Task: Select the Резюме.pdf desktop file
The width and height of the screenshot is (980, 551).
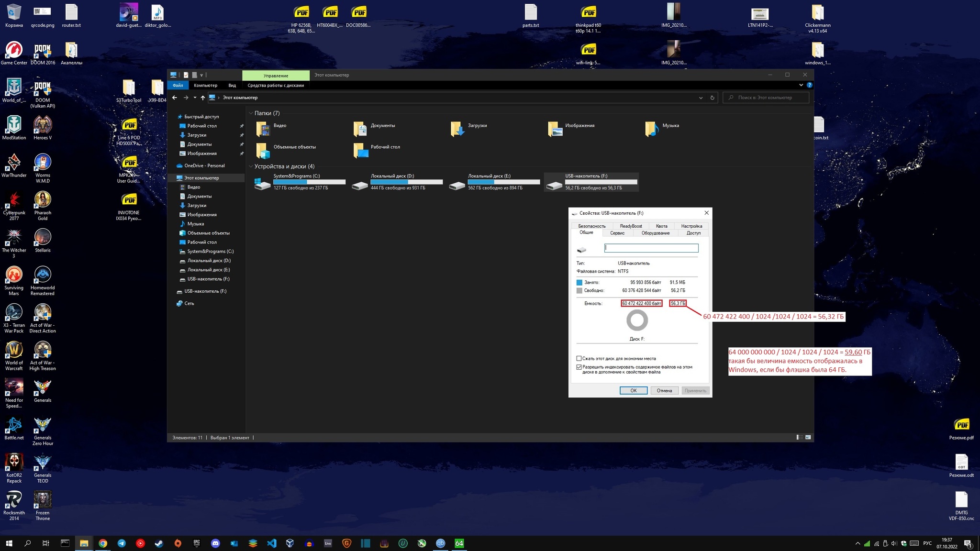Action: (961, 429)
